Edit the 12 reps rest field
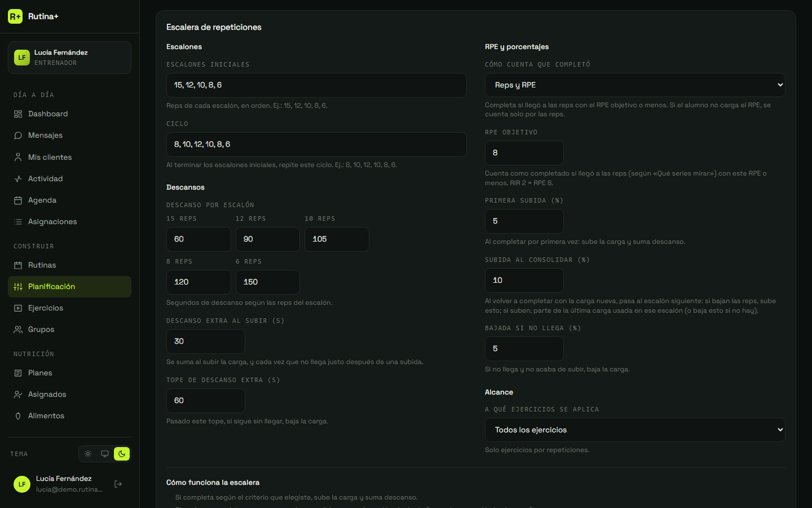Screen dimensions: 812x508 point(268,239)
